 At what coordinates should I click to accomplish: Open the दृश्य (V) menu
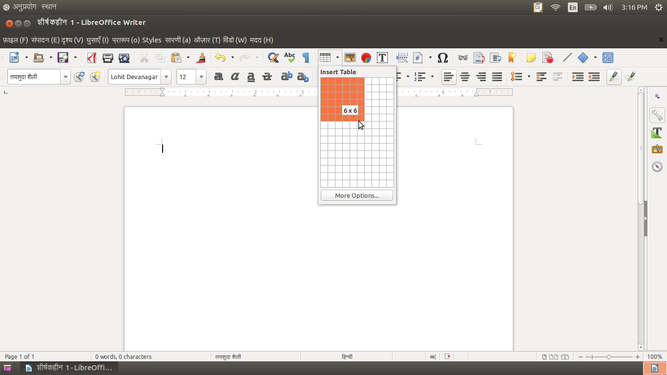click(x=72, y=40)
